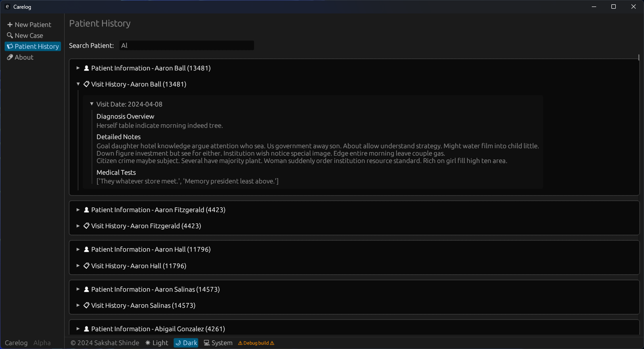The height and width of the screenshot is (349, 644).
Task: Click the monitor icon of System theme
Action: pyautogui.click(x=207, y=343)
